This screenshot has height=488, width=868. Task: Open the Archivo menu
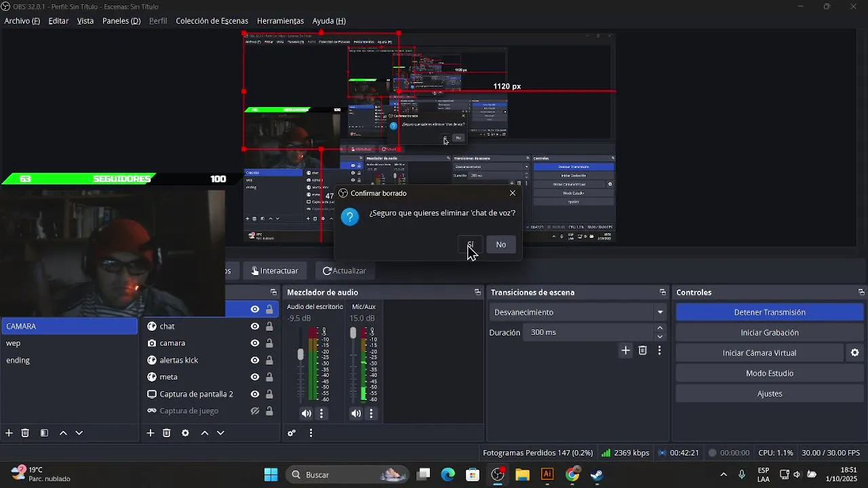click(x=22, y=21)
